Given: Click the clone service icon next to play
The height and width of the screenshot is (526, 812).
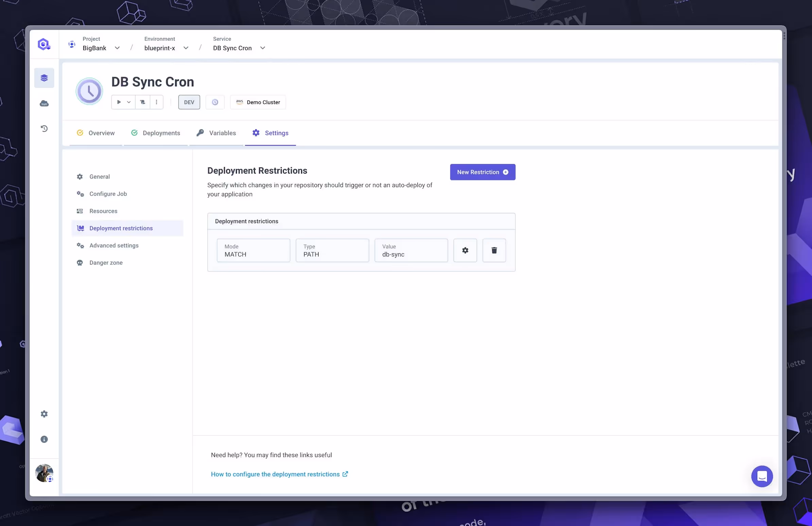Looking at the screenshot, I should (x=142, y=102).
